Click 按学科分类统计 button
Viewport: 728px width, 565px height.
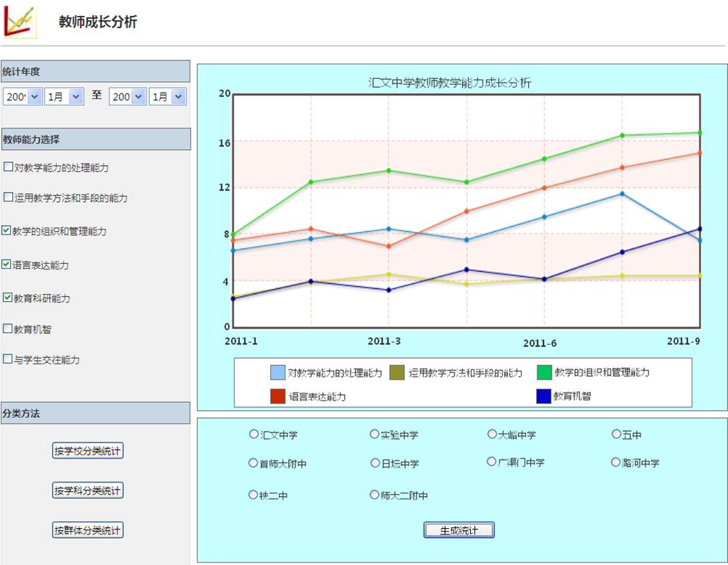[88, 490]
